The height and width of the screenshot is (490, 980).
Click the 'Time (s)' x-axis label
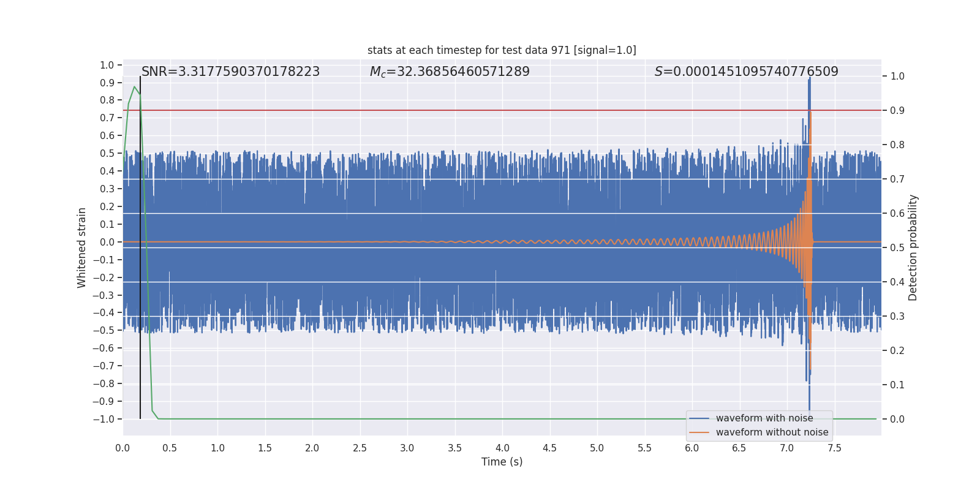(502, 462)
